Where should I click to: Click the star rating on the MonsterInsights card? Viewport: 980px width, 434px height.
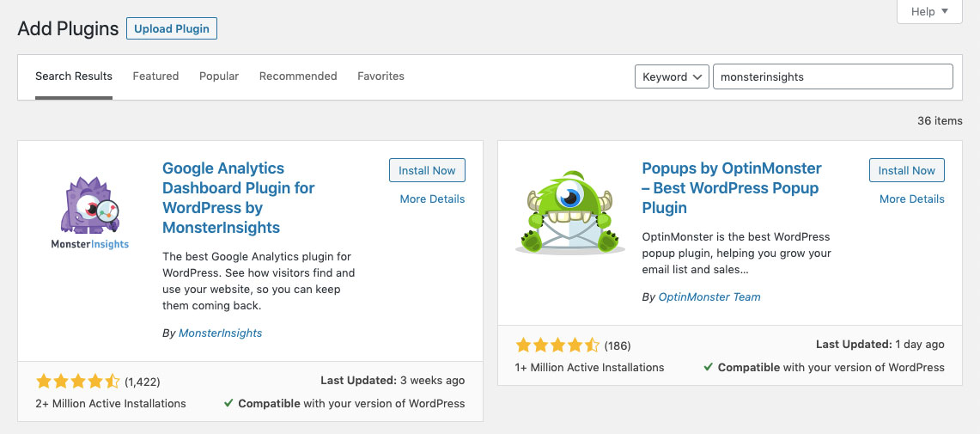click(78, 381)
